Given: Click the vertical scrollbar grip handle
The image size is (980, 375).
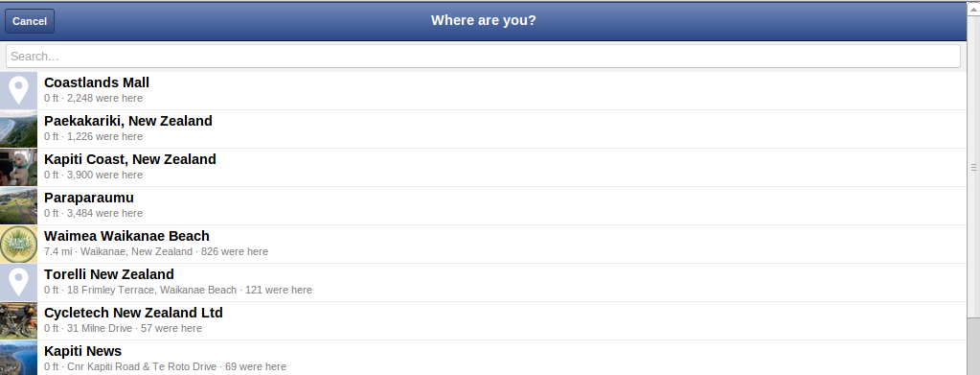Looking at the screenshot, I should tap(973, 167).
